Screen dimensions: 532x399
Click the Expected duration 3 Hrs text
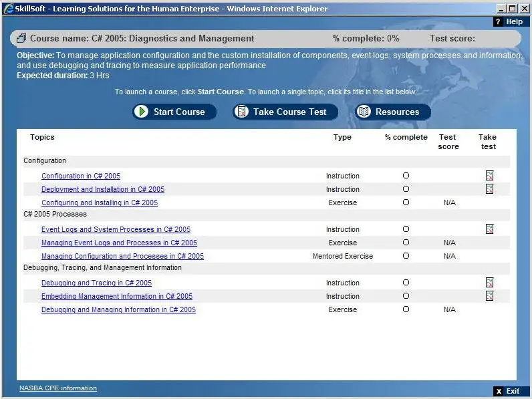click(63, 76)
